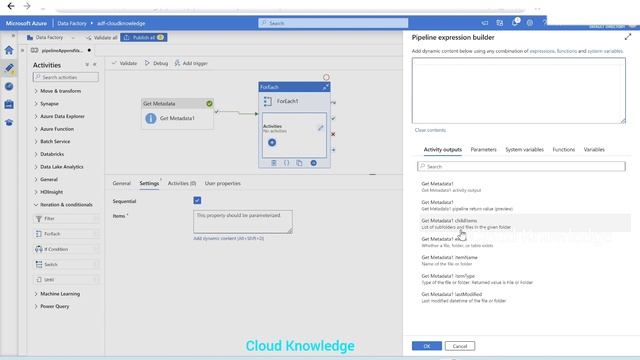Add an activity with the plus icon in ForEach

coord(272,142)
